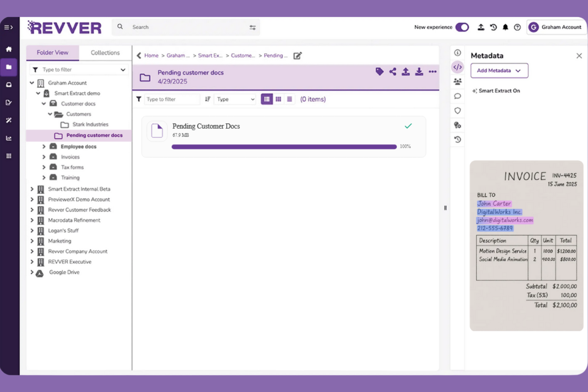The height and width of the screenshot is (392, 588).
Task: Expand the Marketing account node
Action: click(x=32, y=241)
